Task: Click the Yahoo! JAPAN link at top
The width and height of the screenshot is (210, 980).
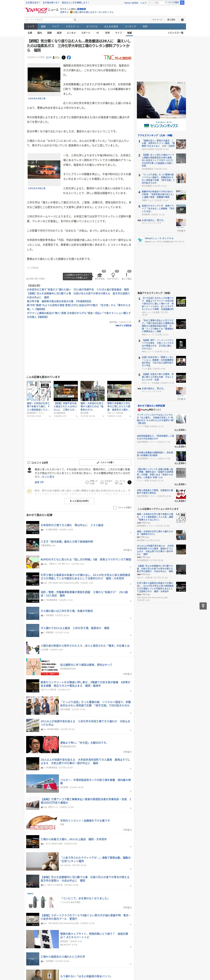Action: click(131, 3)
